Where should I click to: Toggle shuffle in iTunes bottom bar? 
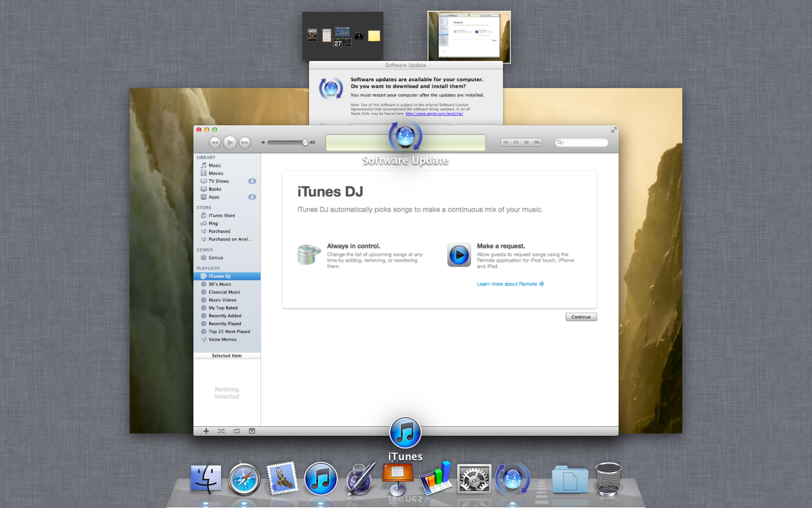click(x=221, y=431)
